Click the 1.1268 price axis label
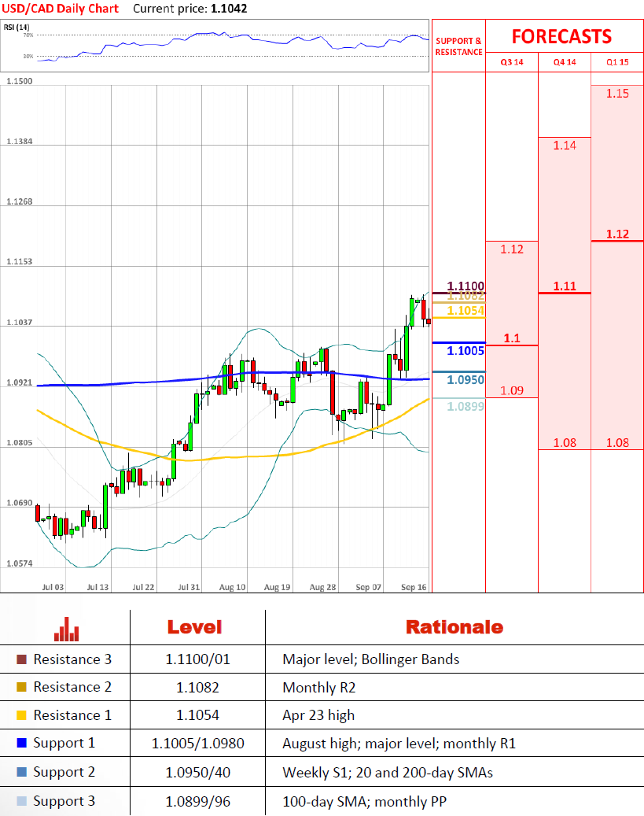Image resolution: width=644 pixels, height=816 pixels. pyautogui.click(x=19, y=201)
